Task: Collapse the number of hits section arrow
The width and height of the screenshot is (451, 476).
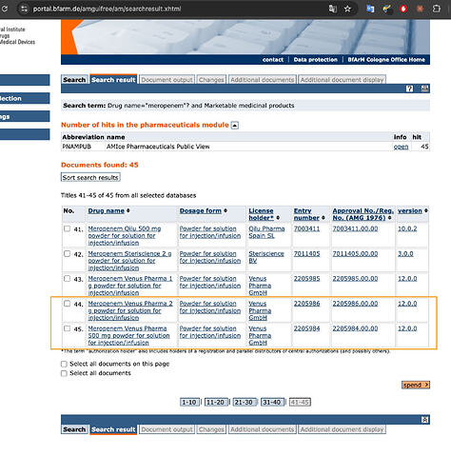Action: 235,126
